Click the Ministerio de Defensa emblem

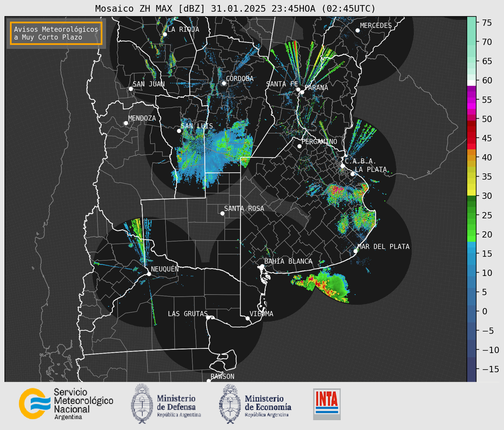tap(142, 404)
